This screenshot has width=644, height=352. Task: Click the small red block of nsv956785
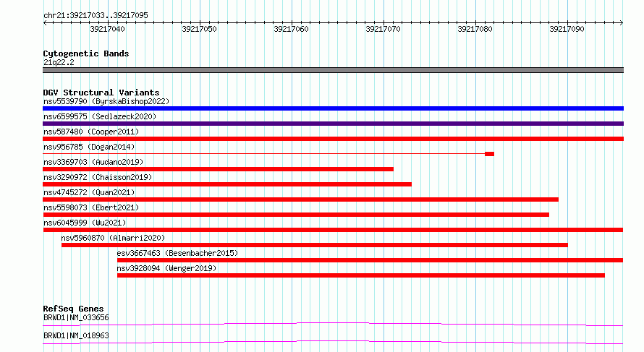pyautogui.click(x=489, y=154)
